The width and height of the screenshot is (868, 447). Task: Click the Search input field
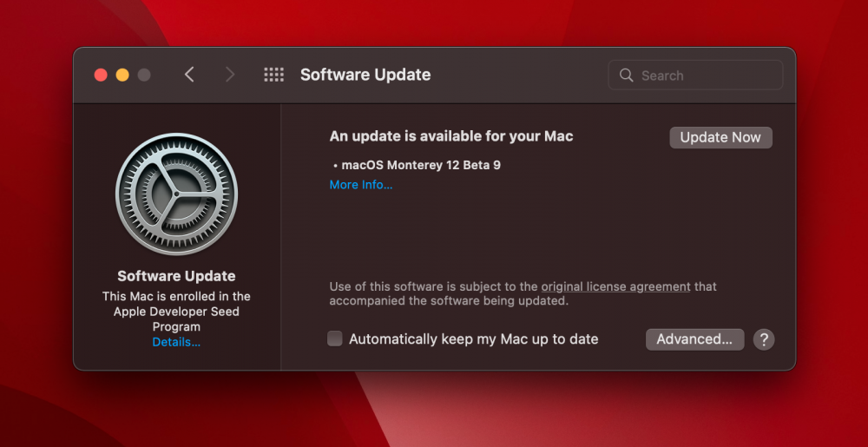tap(695, 76)
